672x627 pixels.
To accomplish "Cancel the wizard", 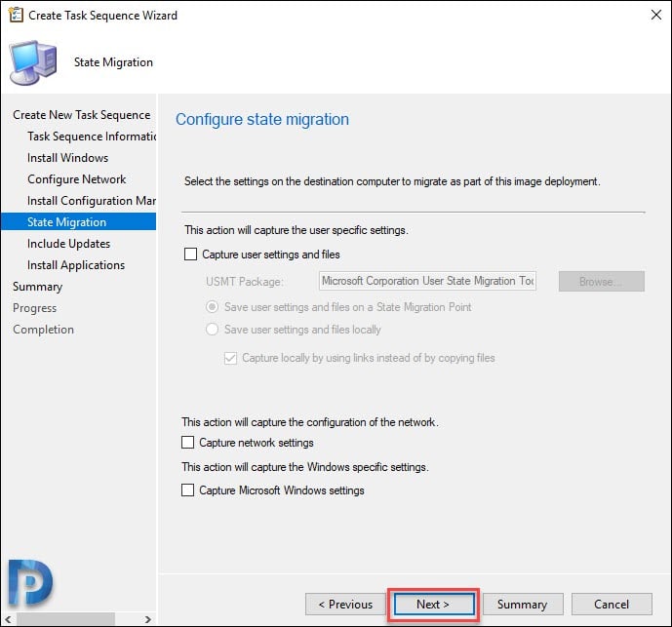I will pyautogui.click(x=612, y=604).
